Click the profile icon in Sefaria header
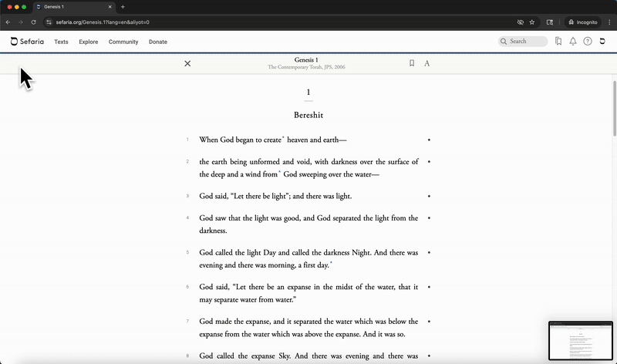This screenshot has width=617, height=364. coord(602,42)
